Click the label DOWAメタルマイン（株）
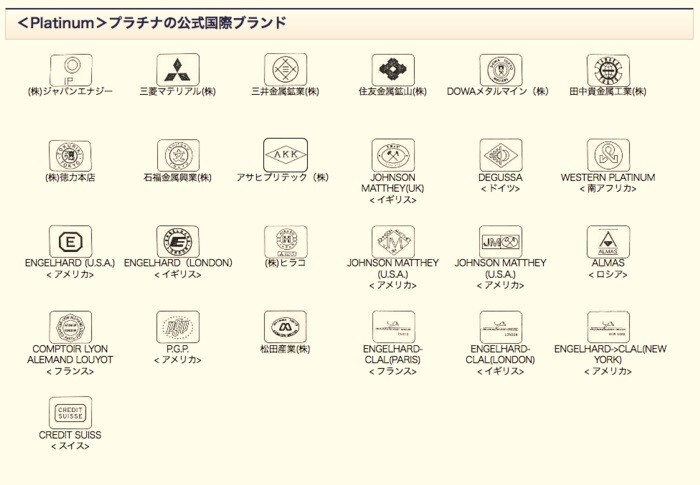 pos(498,92)
